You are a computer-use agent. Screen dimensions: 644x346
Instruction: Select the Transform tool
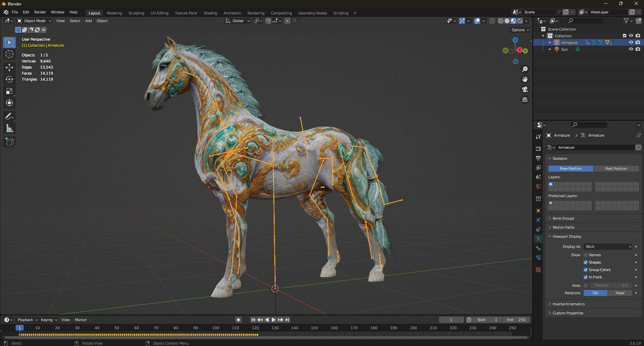click(9, 103)
